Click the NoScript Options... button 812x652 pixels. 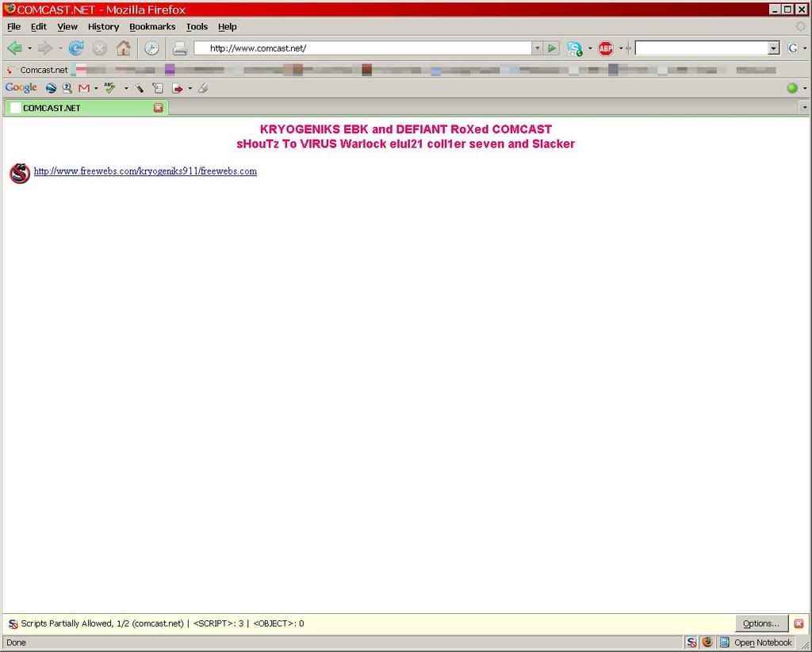coord(761,623)
